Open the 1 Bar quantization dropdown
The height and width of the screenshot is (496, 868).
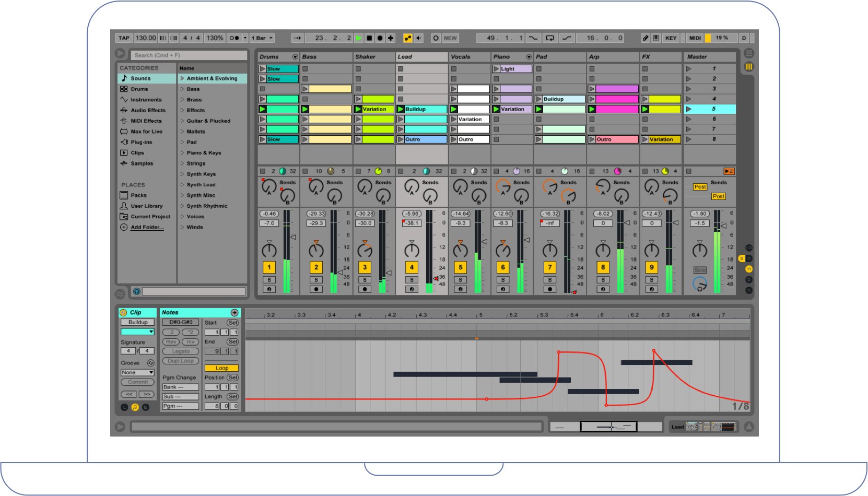tap(261, 38)
